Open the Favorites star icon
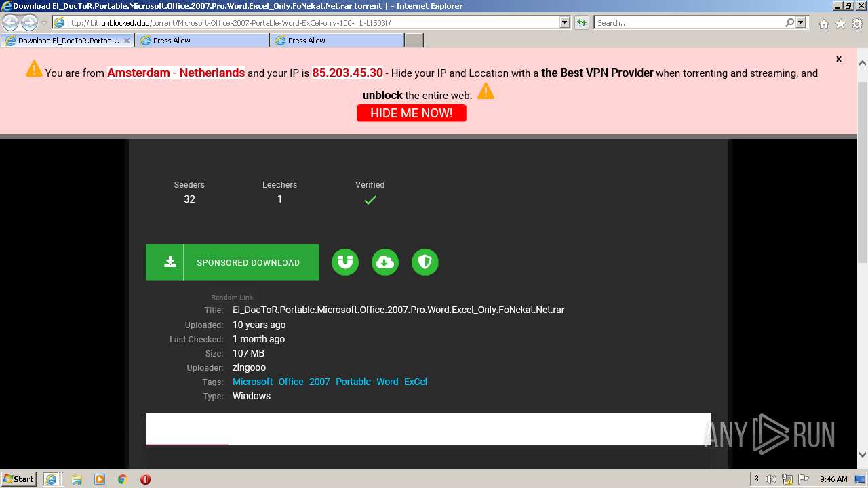Screen dimensions: 868x488 (x=840, y=24)
